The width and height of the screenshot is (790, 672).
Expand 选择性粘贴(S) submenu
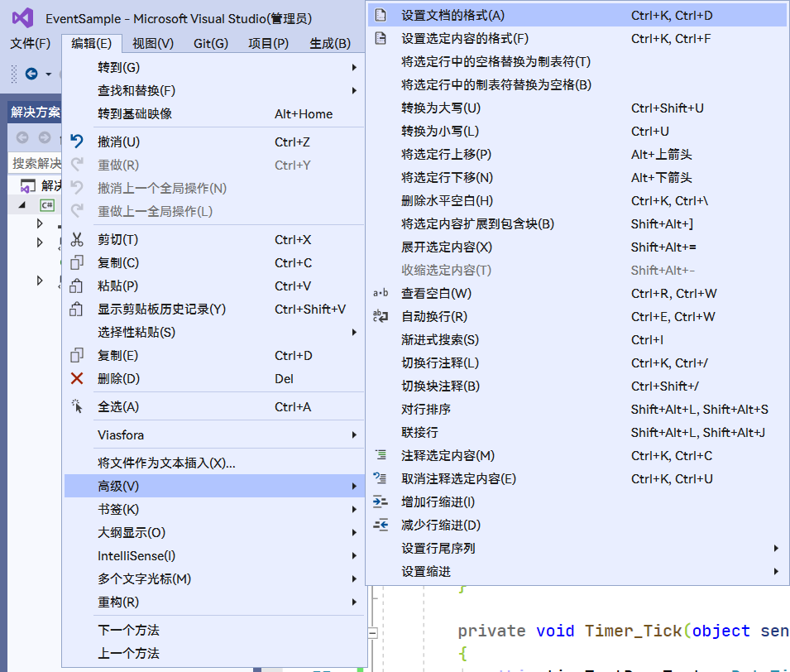pos(214,332)
